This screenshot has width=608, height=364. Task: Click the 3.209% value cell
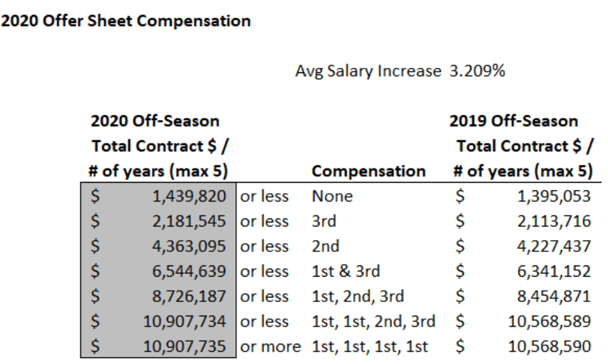click(478, 71)
